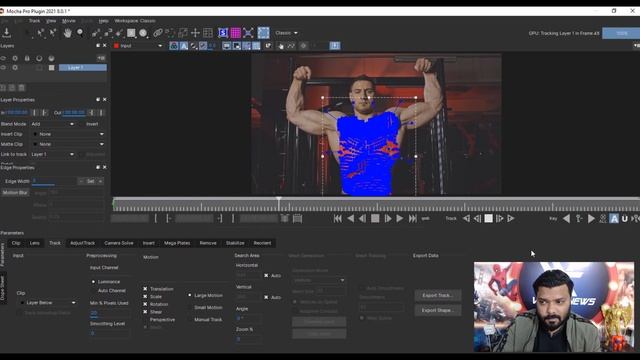Open the Layer Below clip dropdown
This screenshot has height=360, width=640.
47,303
